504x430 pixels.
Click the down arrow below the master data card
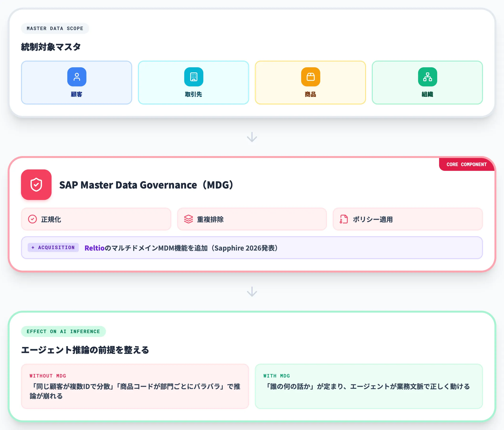(x=252, y=137)
